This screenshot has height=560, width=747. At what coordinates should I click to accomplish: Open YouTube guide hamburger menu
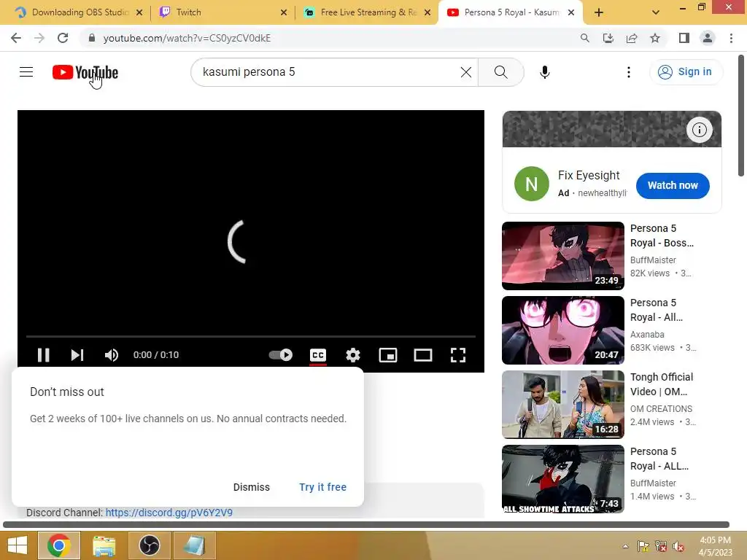click(26, 72)
